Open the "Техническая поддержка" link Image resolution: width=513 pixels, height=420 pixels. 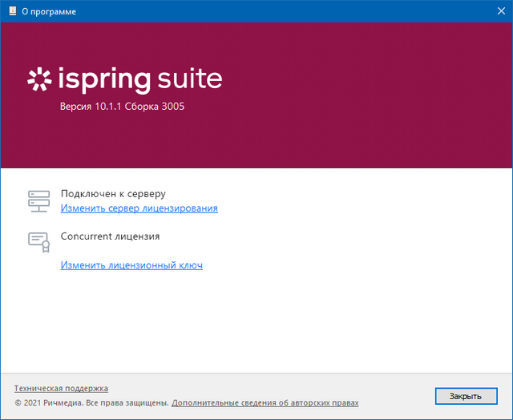tap(61, 389)
